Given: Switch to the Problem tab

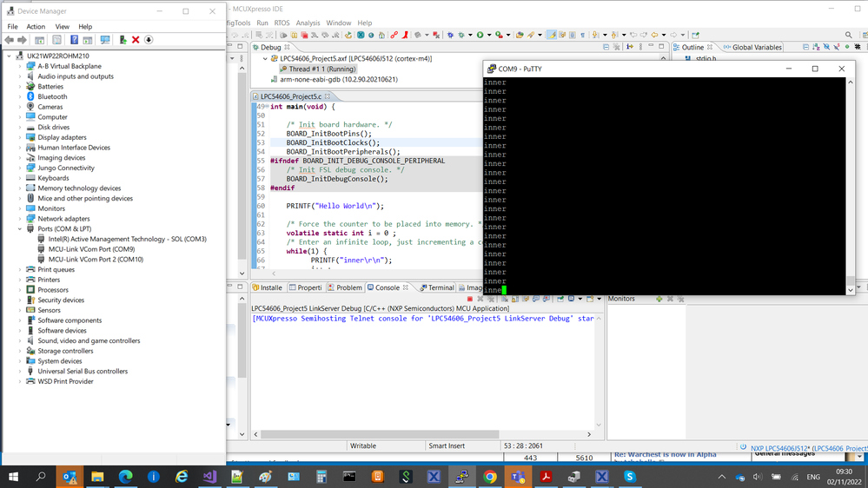Looking at the screenshot, I should pos(344,287).
